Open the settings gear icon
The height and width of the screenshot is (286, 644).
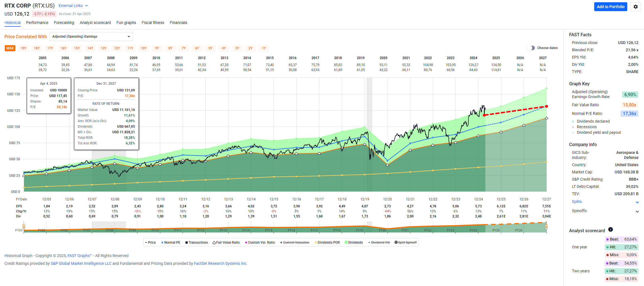[x=635, y=6]
